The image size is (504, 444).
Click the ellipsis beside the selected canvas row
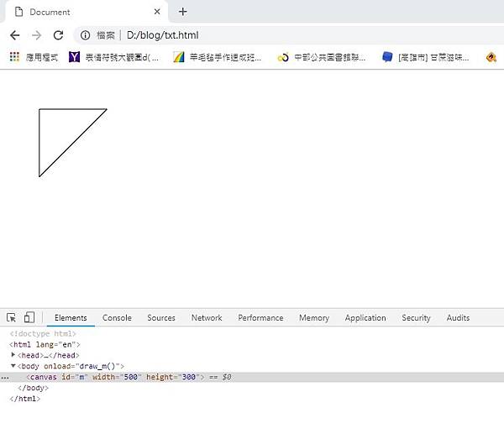pos(5,378)
